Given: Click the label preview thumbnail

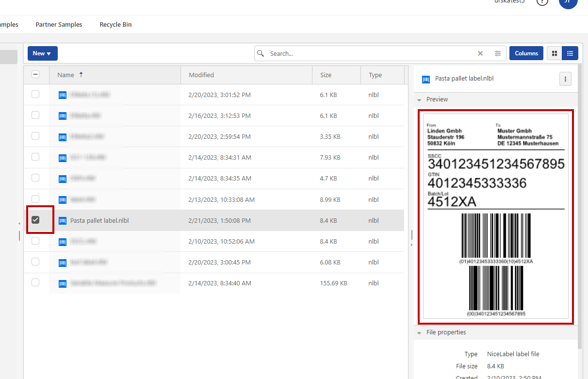Looking at the screenshot, I should coord(495,216).
